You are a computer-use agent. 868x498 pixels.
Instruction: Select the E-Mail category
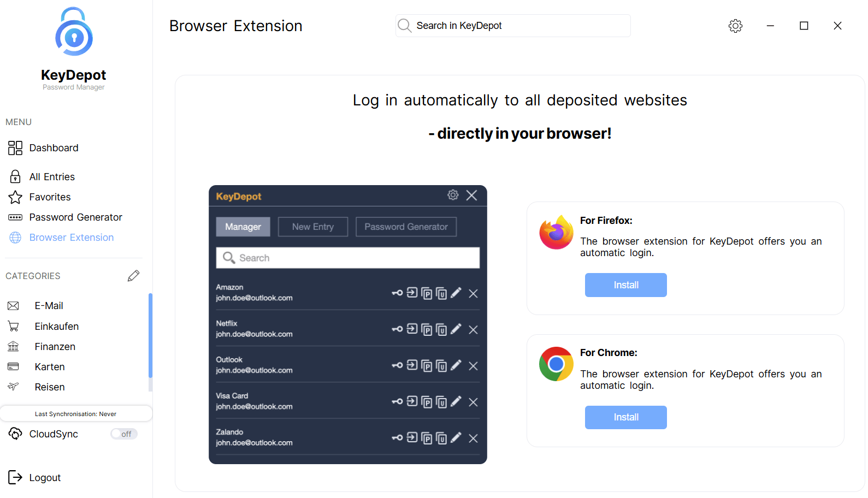(x=49, y=306)
